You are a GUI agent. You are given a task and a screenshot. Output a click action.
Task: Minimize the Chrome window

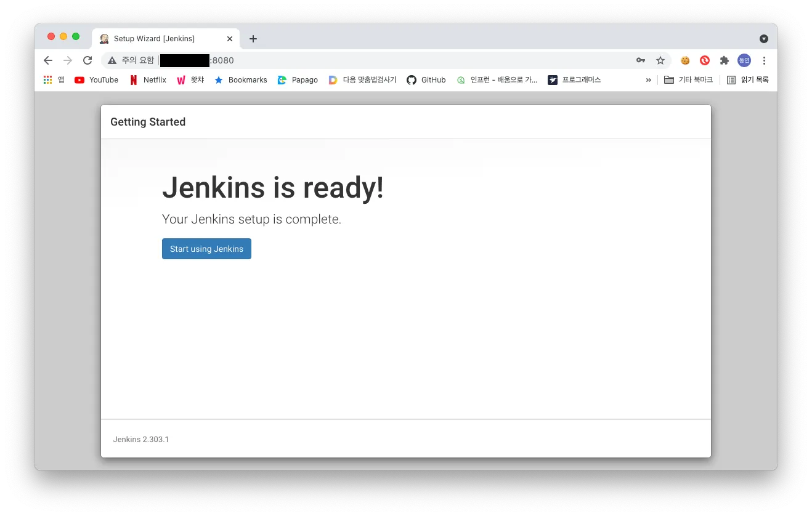coord(63,36)
